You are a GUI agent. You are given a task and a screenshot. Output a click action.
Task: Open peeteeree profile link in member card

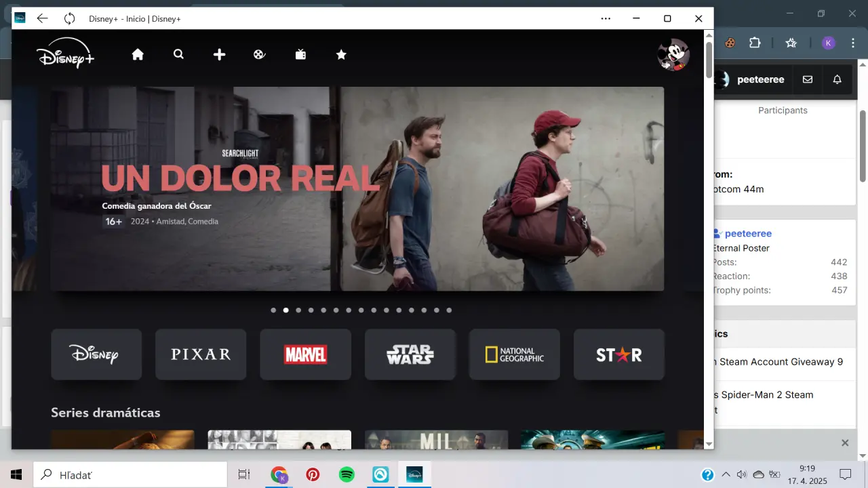point(748,233)
